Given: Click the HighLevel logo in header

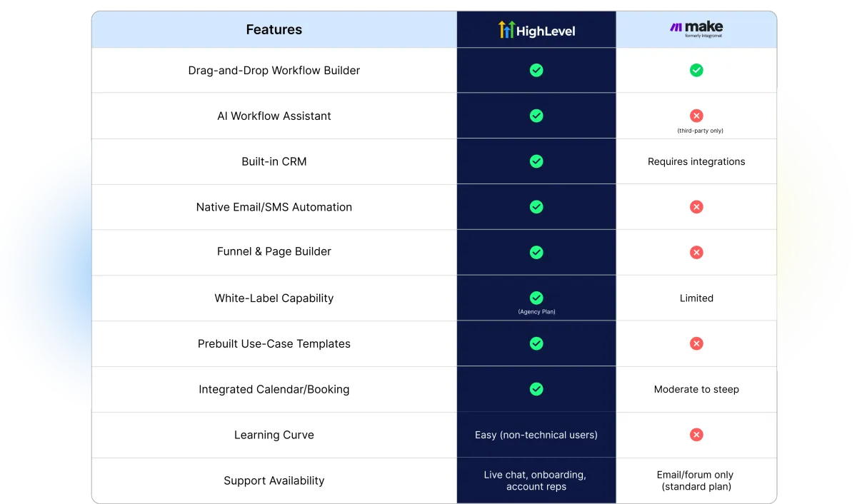Looking at the screenshot, I should point(536,30).
